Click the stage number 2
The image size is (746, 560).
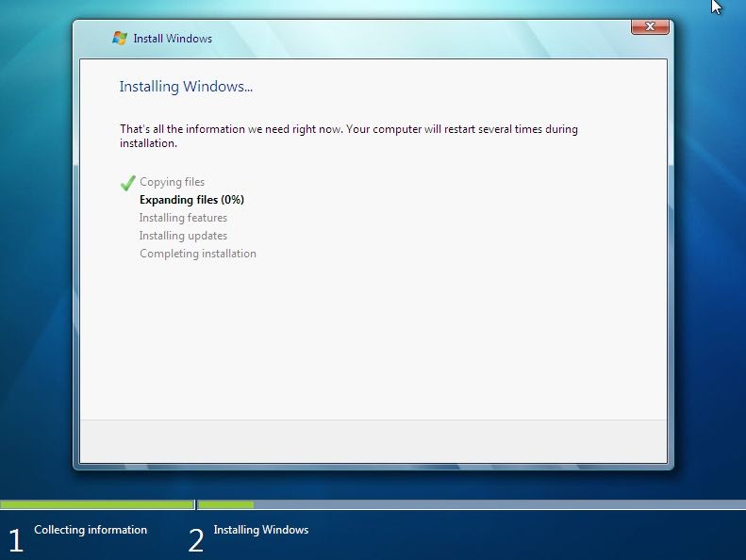(196, 540)
